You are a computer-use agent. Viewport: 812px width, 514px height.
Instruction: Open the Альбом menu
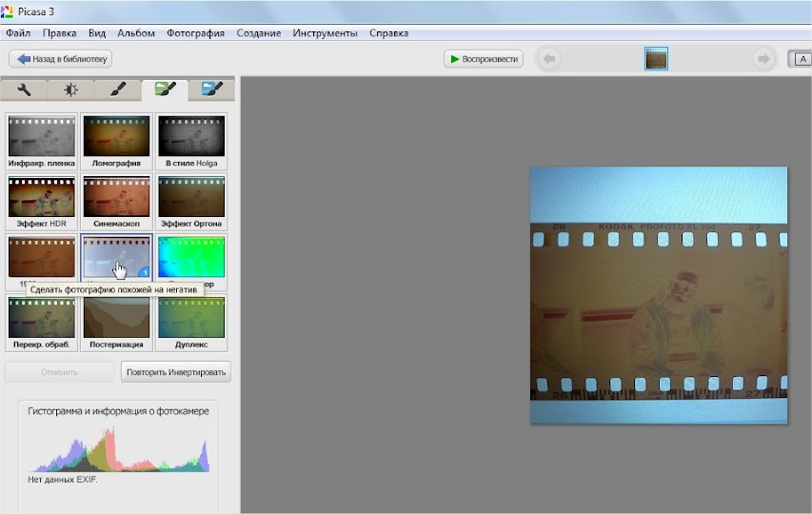click(x=136, y=33)
